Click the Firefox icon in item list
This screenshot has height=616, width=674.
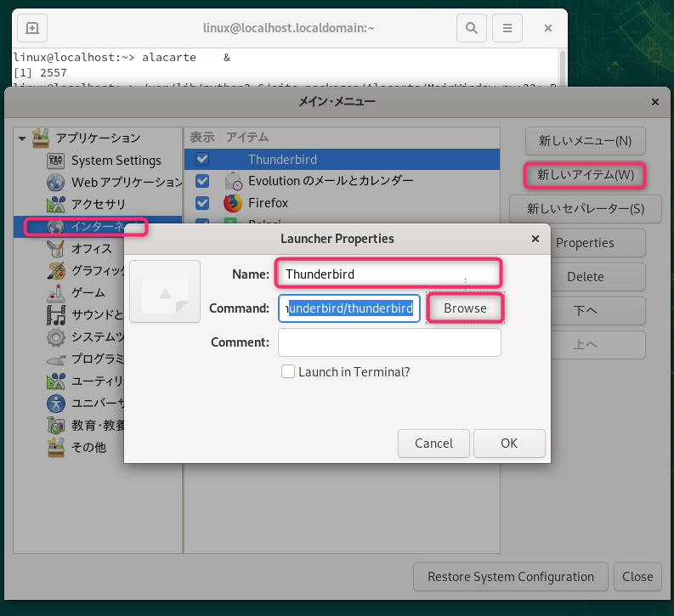(233, 203)
